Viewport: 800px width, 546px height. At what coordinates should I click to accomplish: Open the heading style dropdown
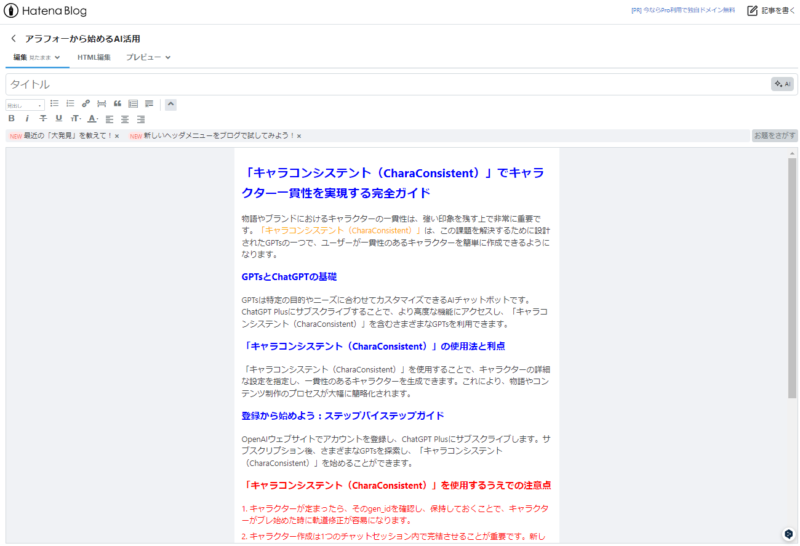pos(25,105)
